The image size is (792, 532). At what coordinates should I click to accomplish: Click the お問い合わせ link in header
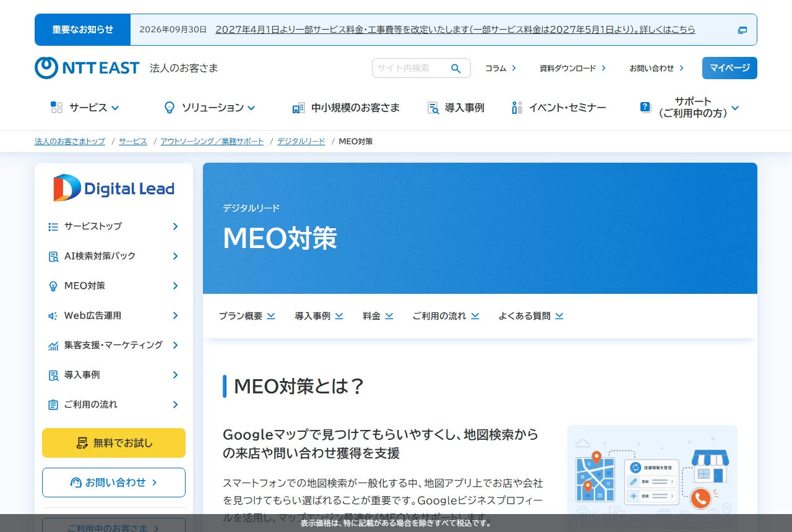(657, 68)
